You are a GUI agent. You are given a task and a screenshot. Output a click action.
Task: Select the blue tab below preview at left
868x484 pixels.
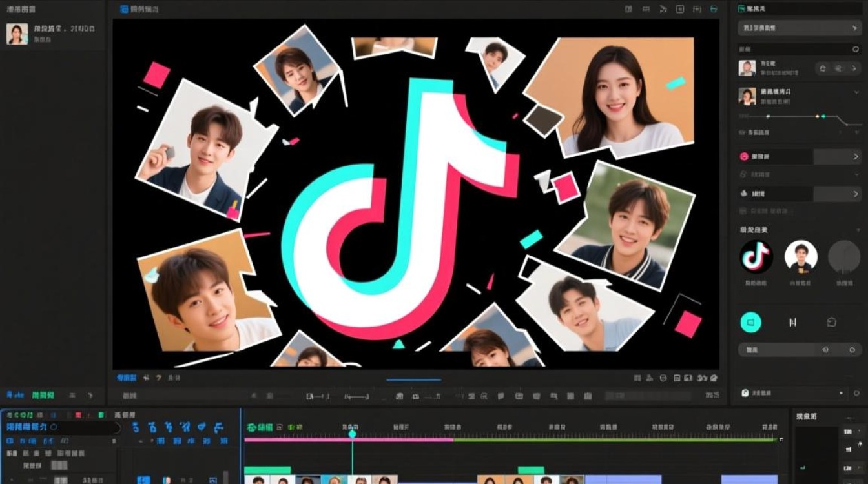[126, 377]
